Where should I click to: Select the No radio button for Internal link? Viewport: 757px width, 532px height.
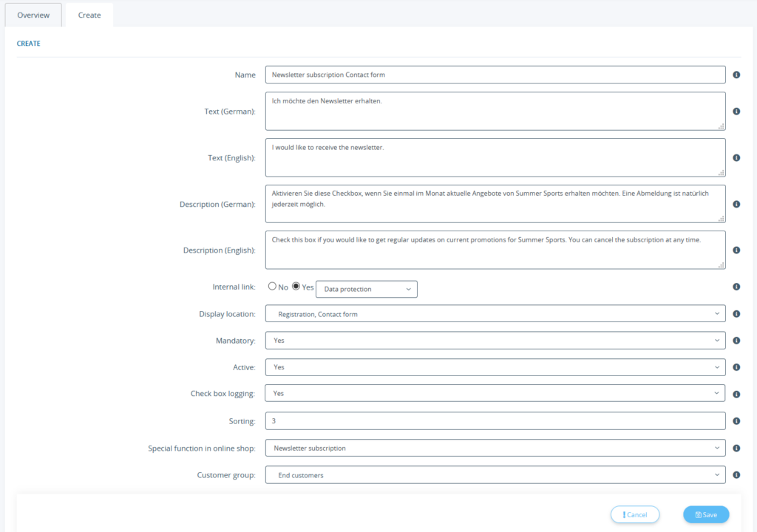(273, 286)
